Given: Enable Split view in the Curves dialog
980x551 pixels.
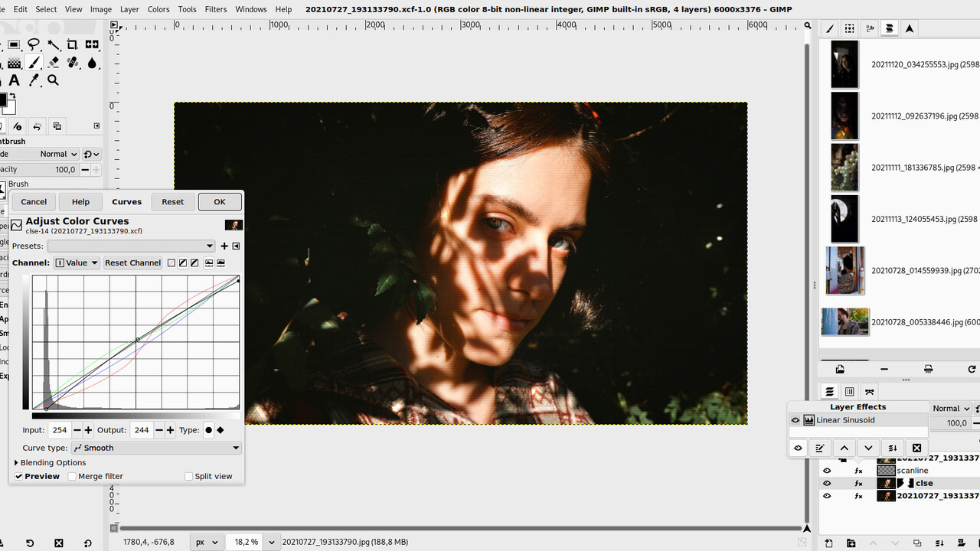Looking at the screenshot, I should coord(188,476).
